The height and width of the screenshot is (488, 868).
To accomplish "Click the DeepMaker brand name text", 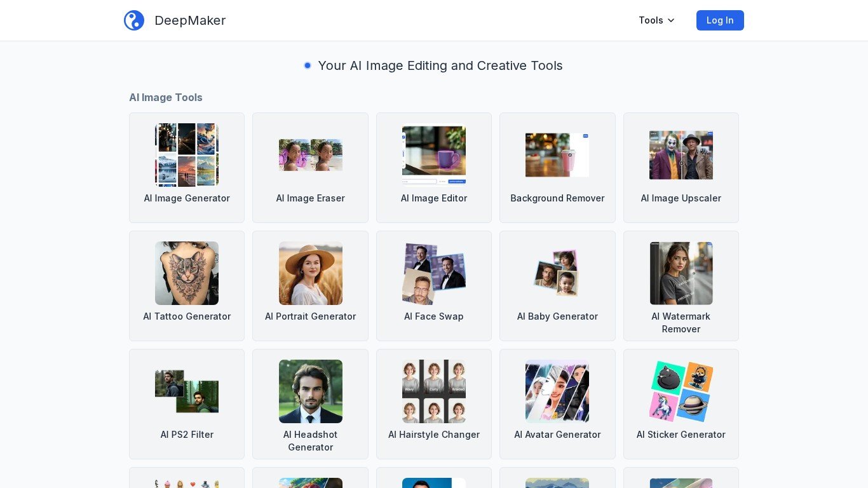I will click(190, 20).
